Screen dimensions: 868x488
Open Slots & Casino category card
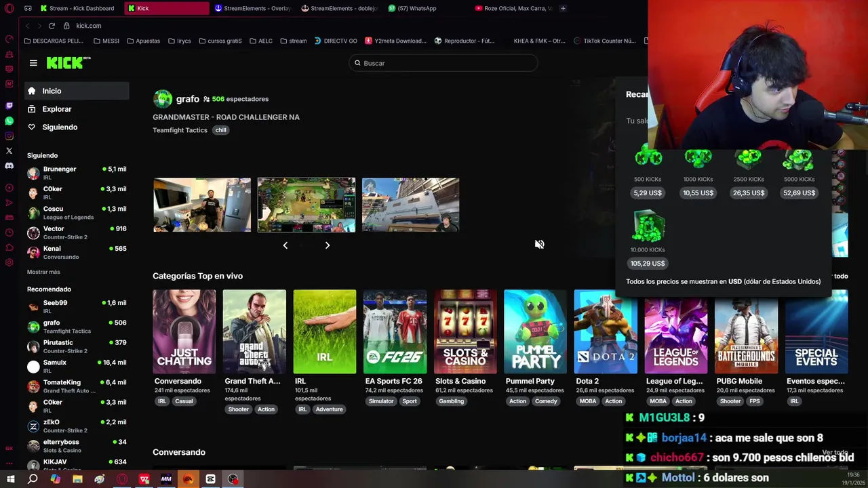pyautogui.click(x=465, y=332)
